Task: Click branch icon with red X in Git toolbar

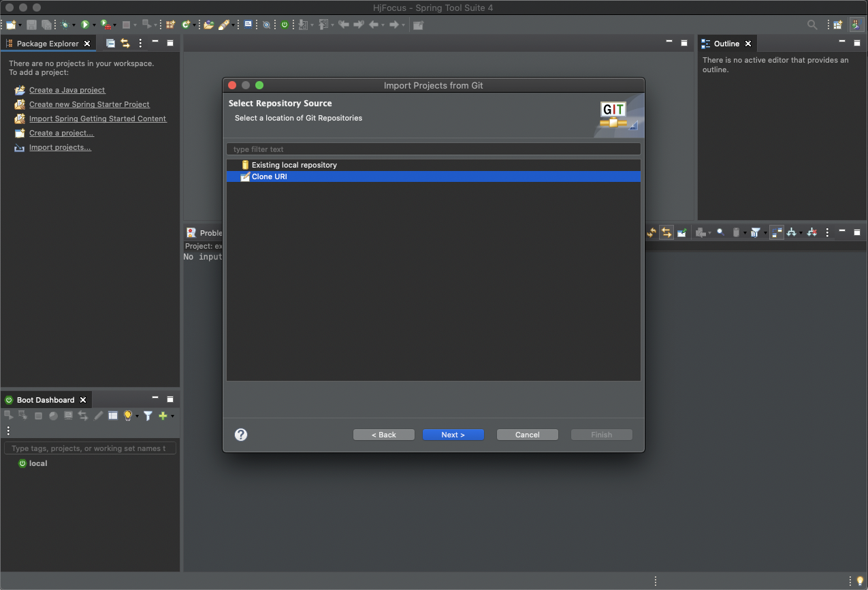Action: pos(812,232)
